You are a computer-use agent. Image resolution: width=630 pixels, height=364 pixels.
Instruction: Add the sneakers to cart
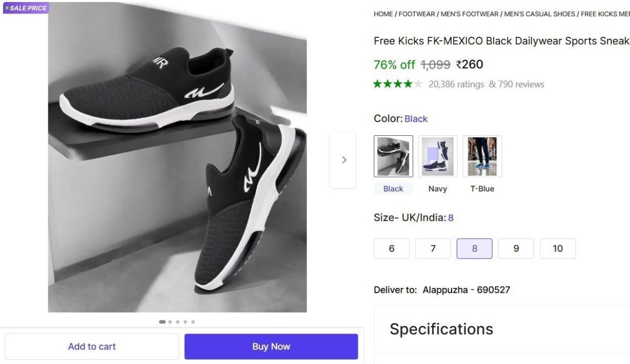click(x=92, y=346)
